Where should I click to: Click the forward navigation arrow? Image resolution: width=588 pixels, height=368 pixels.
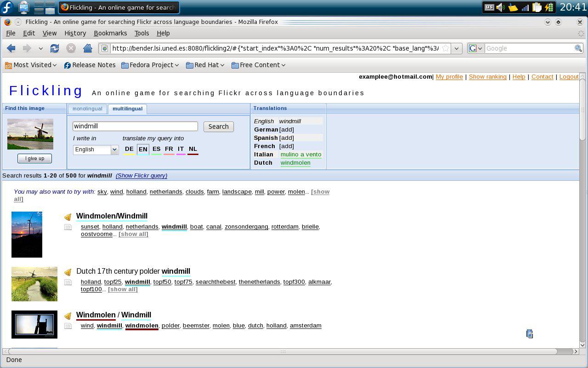[27, 48]
